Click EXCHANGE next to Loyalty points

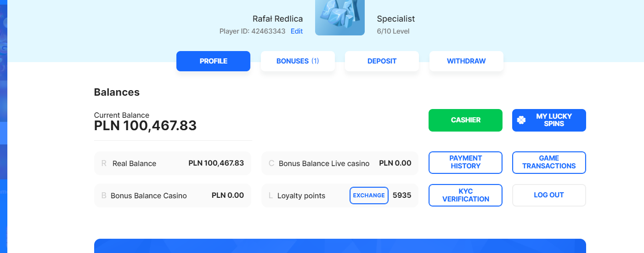click(x=369, y=195)
